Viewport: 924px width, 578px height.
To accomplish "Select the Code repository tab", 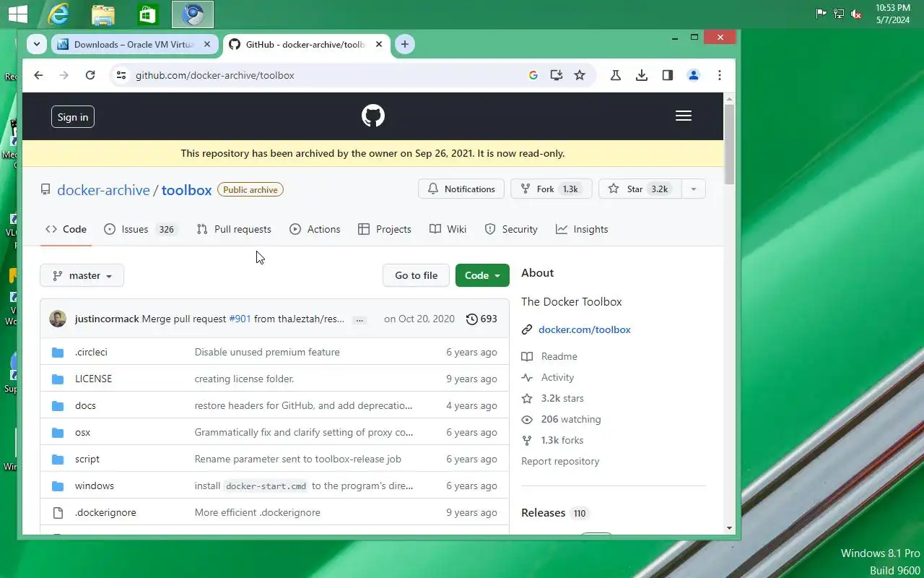I will coord(66,229).
